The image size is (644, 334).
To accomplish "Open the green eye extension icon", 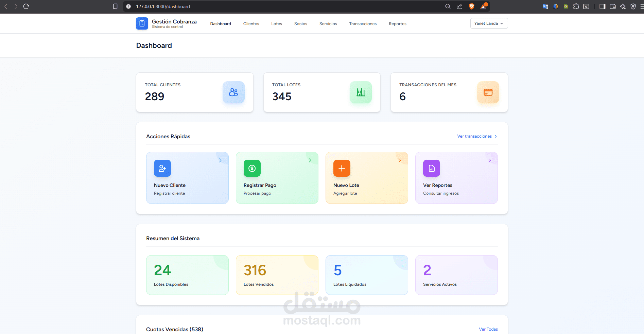I will pos(566,6).
